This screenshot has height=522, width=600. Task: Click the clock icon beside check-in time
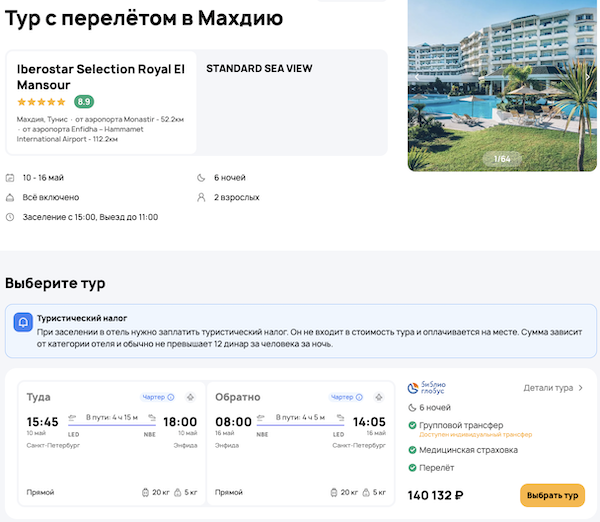tap(10, 217)
